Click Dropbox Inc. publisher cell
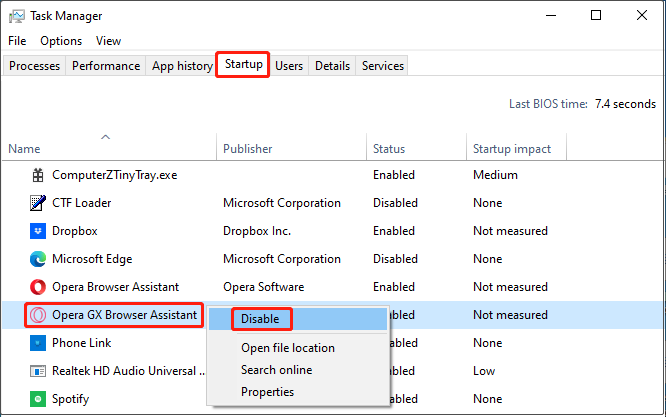This screenshot has width=666, height=417. tap(257, 231)
